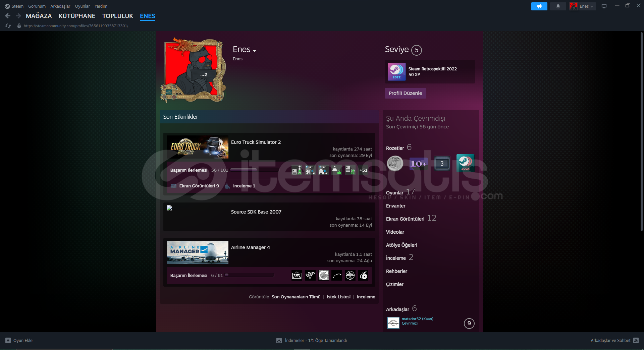Viewport: 644px width, 350px height.
Task: Click the Airline Manager game thumbnail
Action: [x=198, y=252]
